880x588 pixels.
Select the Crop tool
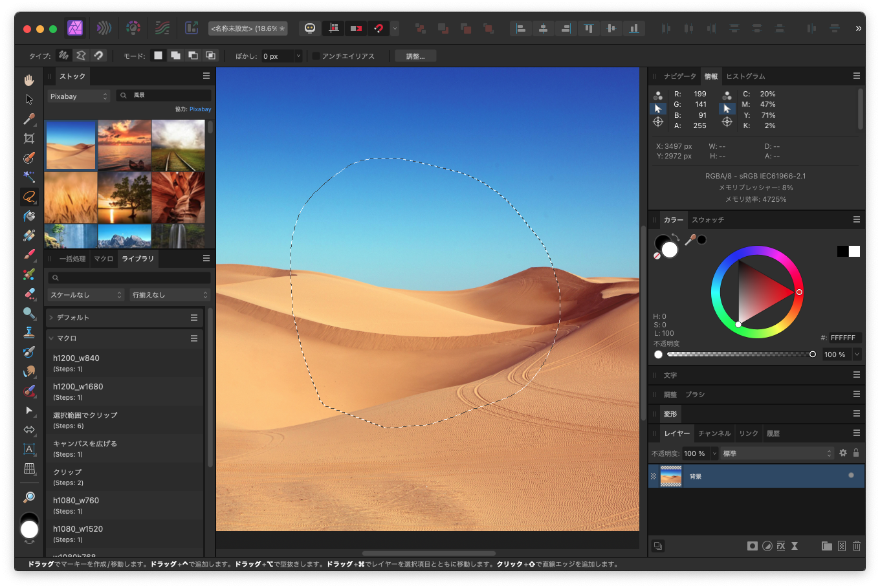click(29, 138)
